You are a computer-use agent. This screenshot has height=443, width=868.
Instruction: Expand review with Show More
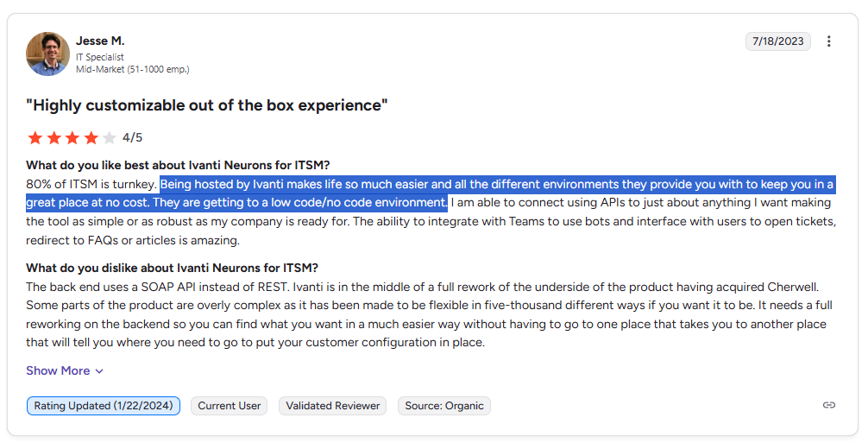click(64, 370)
